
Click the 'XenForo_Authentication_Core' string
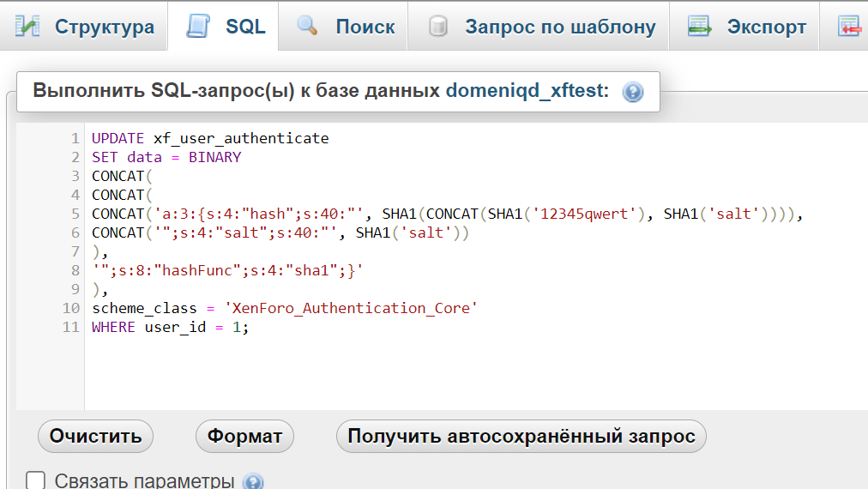pyautogui.click(x=352, y=308)
